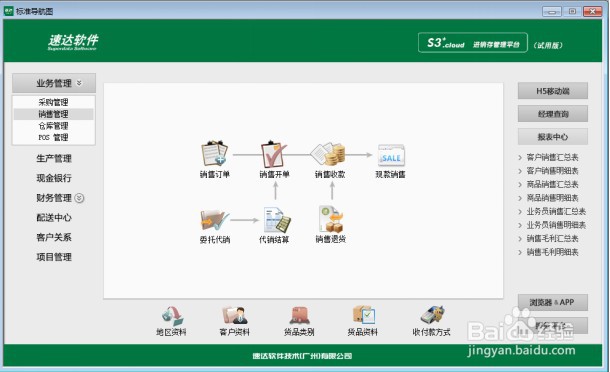The height and width of the screenshot is (372, 610).
Task: Collapse the 业务管理 section header
Action: coord(54,83)
